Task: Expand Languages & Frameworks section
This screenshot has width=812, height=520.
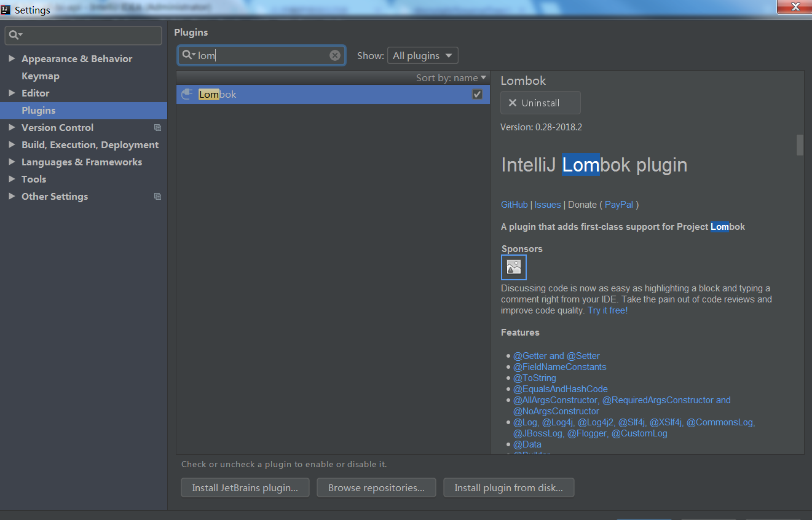Action: click(x=11, y=162)
